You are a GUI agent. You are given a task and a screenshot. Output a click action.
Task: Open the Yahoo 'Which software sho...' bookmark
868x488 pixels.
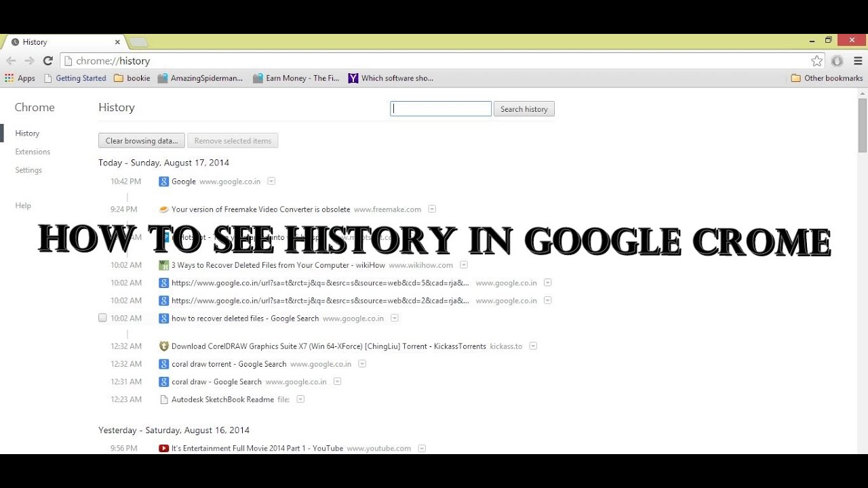(x=391, y=78)
